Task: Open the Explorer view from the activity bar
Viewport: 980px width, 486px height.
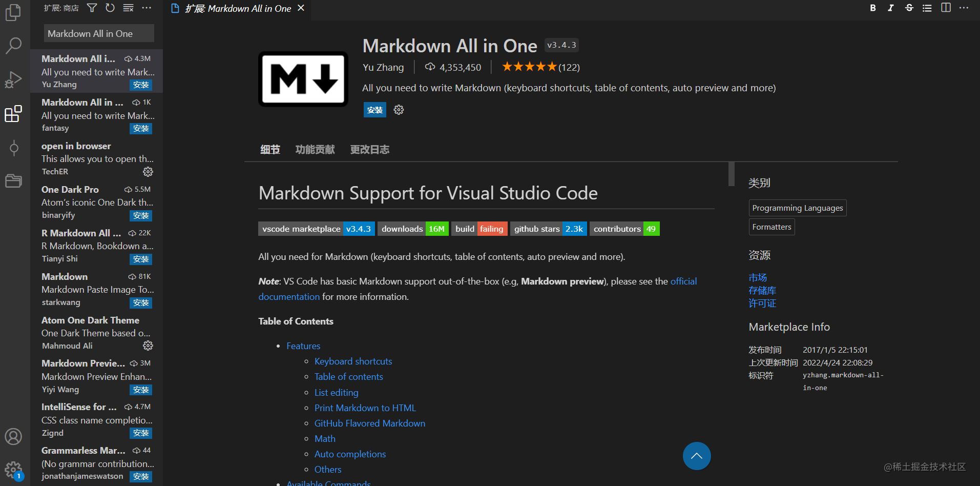Action: pyautogui.click(x=14, y=13)
